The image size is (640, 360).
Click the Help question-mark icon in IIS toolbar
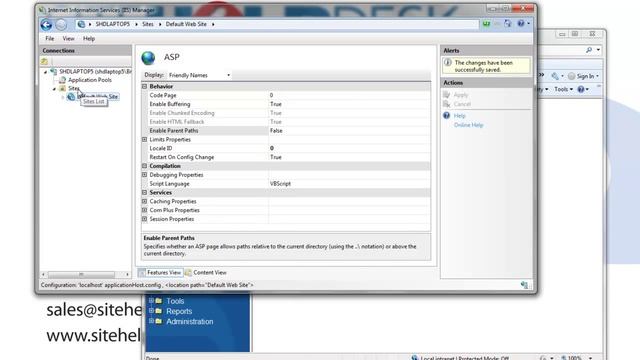[x=521, y=24]
